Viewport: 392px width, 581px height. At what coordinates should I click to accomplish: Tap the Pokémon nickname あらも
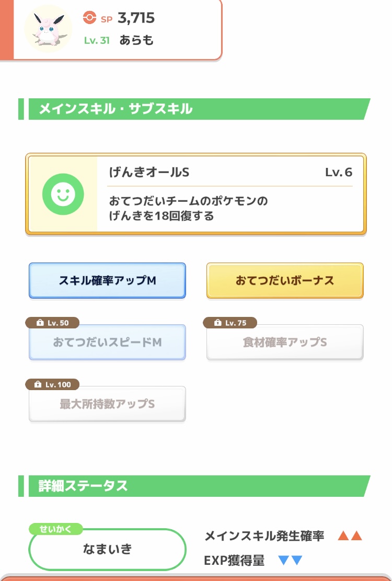136,40
